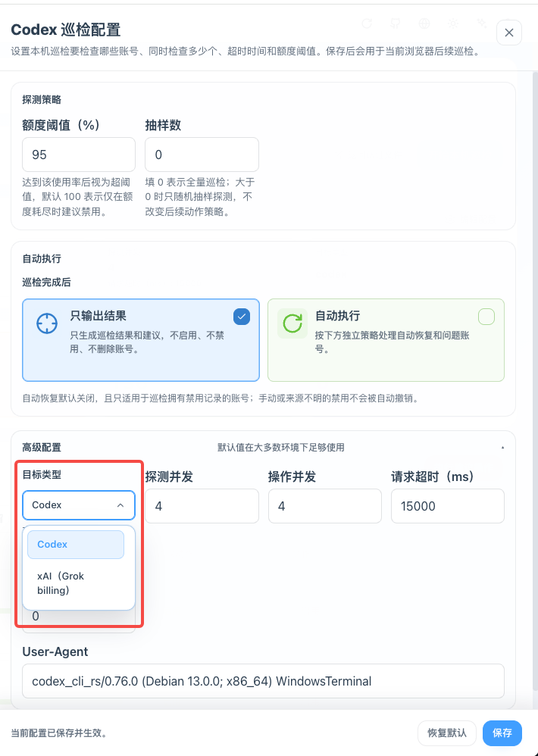
Task: Click the 请求超时 field showing 15000
Action: point(448,506)
